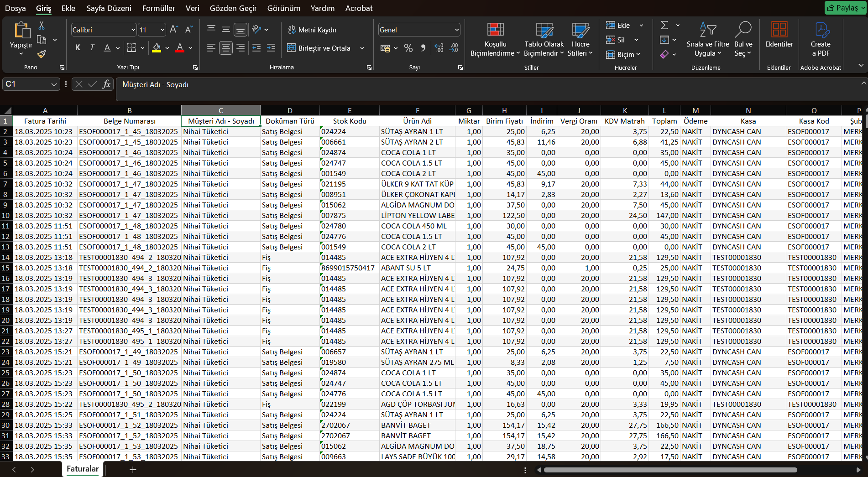This screenshot has height=477, width=868.
Task: Add a new sheet with plus button
Action: [133, 469]
